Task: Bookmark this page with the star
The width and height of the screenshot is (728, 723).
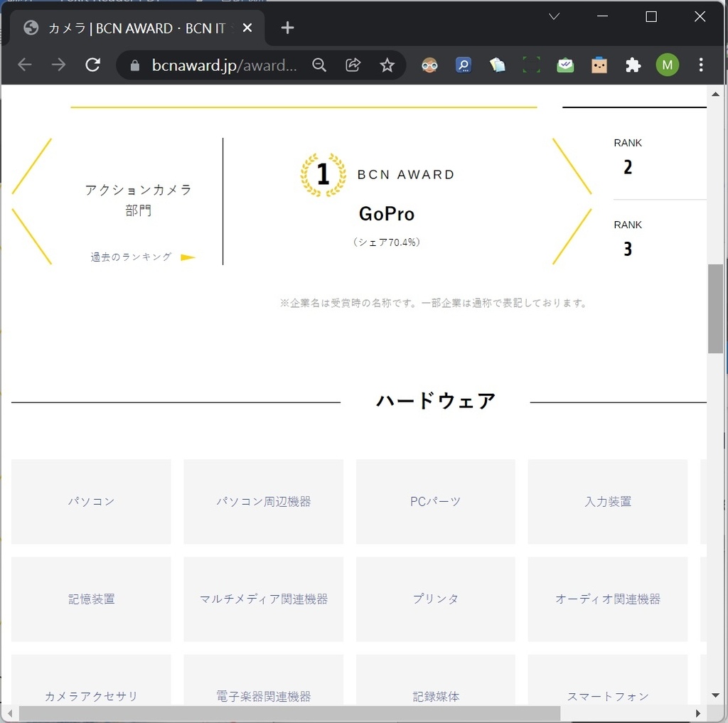Action: pos(387,65)
